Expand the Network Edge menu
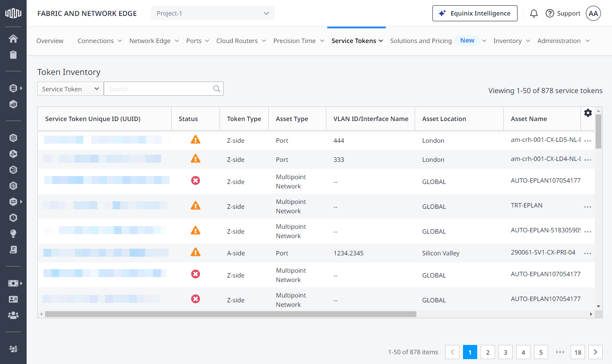The height and width of the screenshot is (364, 612). point(154,41)
